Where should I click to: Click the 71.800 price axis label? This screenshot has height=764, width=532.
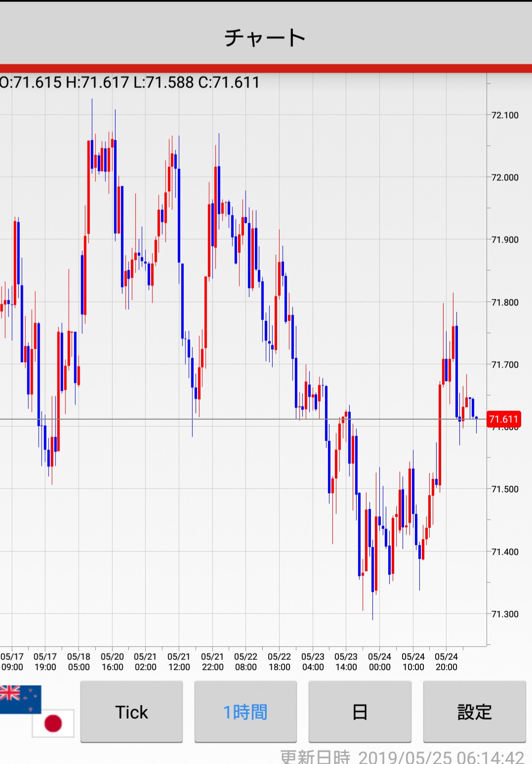[505, 302]
